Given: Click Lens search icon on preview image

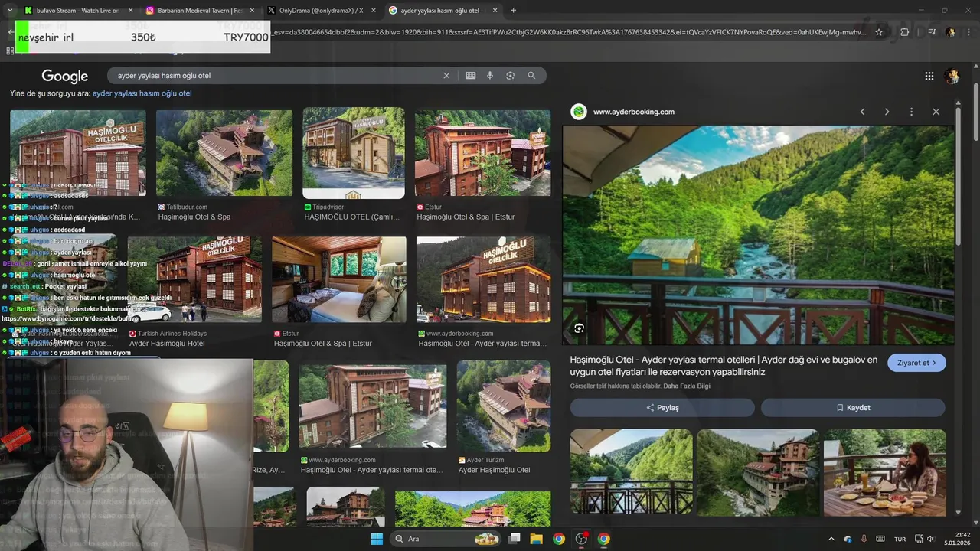Looking at the screenshot, I should [579, 328].
